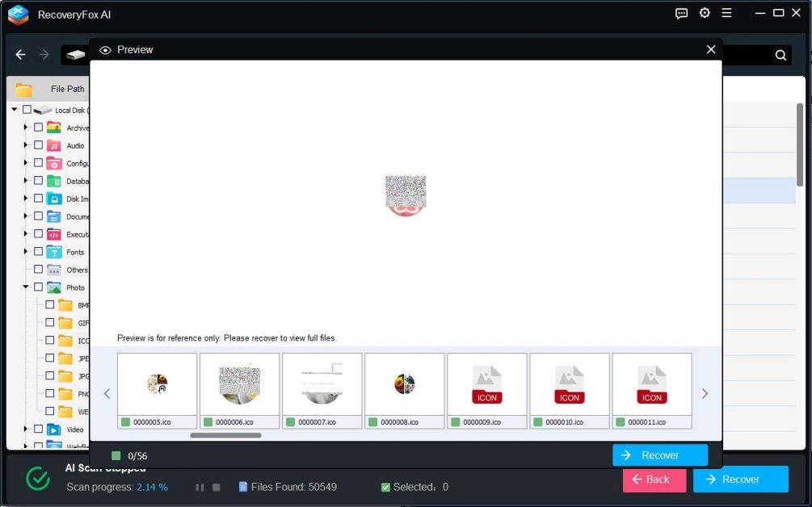
Task: Select the 0000006.ico thumbnail checkbox
Action: pyautogui.click(x=208, y=422)
